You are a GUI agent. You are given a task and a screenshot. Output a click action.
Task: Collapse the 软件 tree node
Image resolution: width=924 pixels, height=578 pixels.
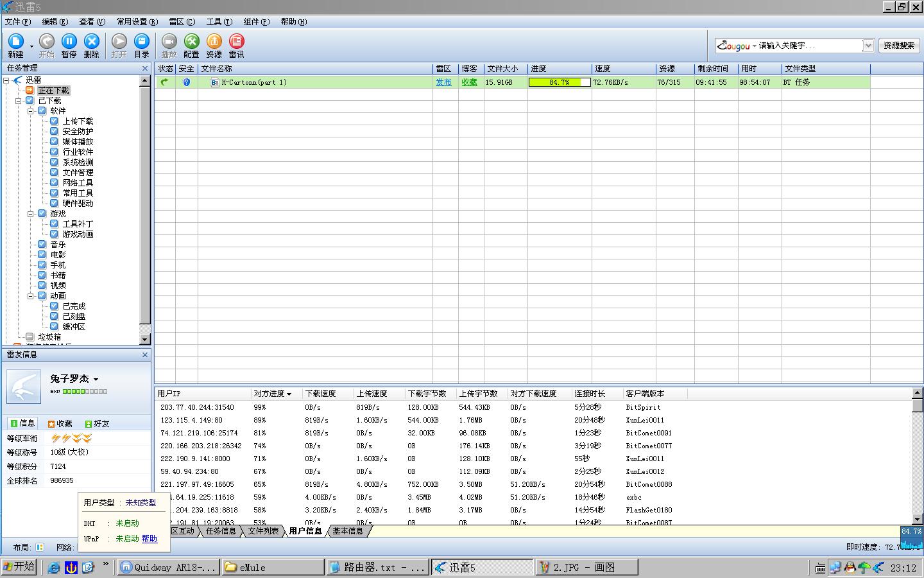click(30, 111)
